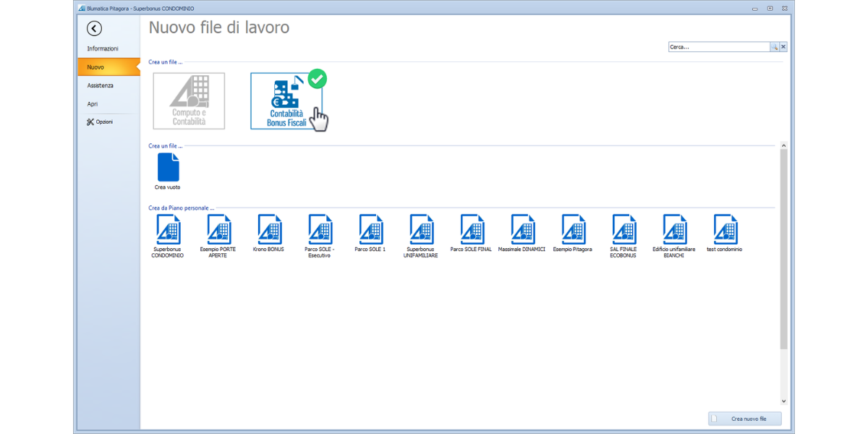This screenshot has height=434, width=868.
Task: Choose the Edificio unifamiliare BIANCHI template
Action: [x=673, y=236]
